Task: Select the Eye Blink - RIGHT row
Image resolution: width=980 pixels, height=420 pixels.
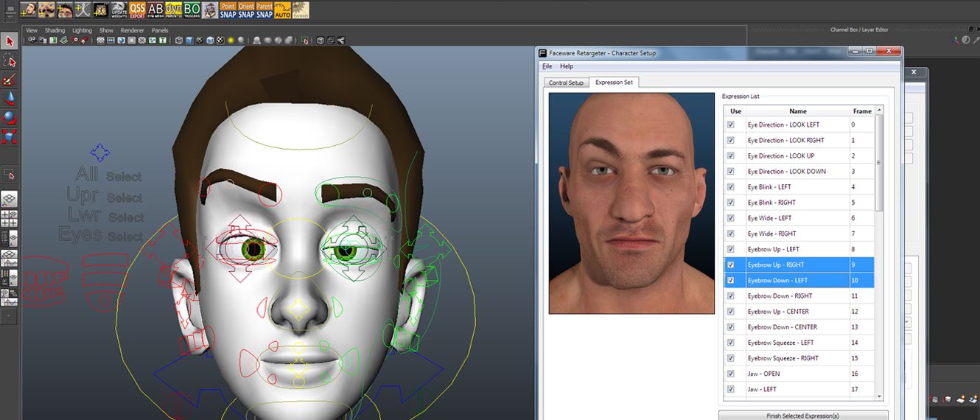Action: (799, 203)
